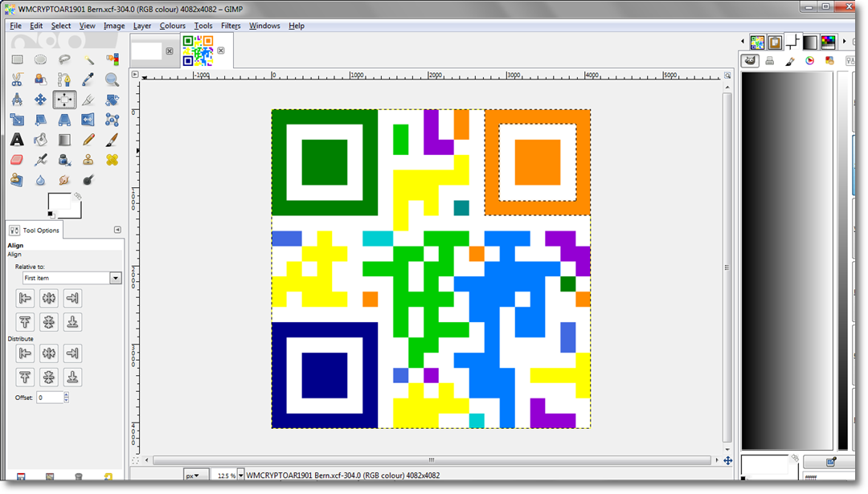This screenshot has height=494, width=868.
Task: Open the Edit menu
Action: pyautogui.click(x=36, y=26)
